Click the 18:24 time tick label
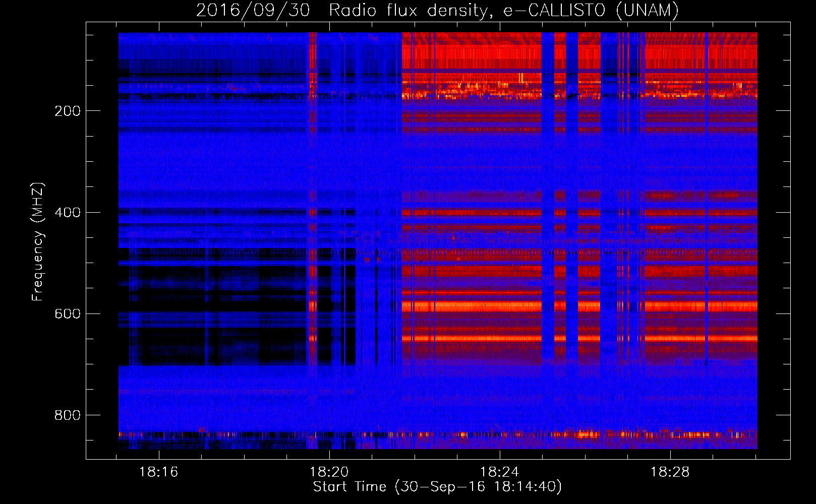 pos(500,472)
